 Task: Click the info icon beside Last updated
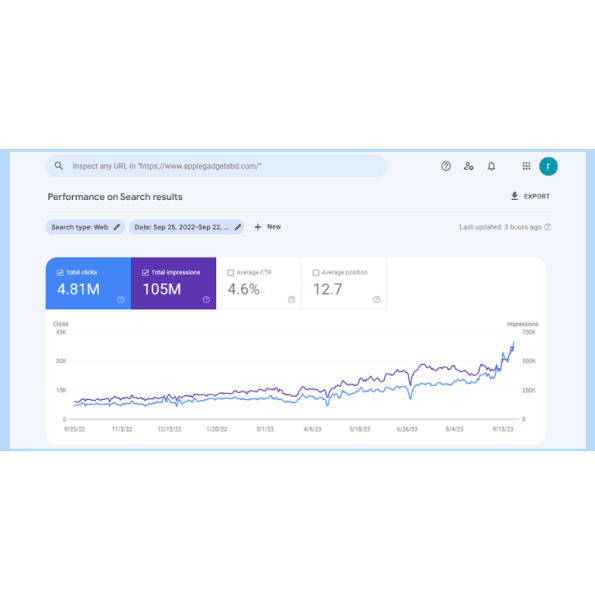(548, 227)
